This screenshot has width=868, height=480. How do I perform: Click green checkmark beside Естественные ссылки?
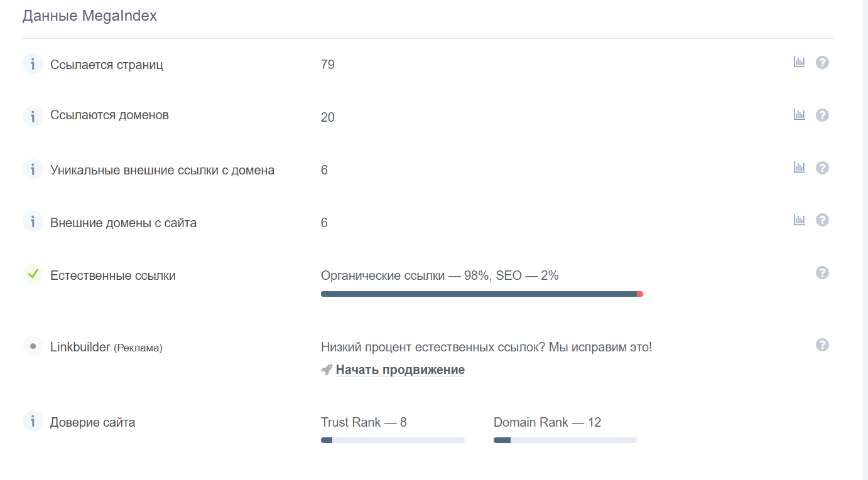pyautogui.click(x=33, y=274)
